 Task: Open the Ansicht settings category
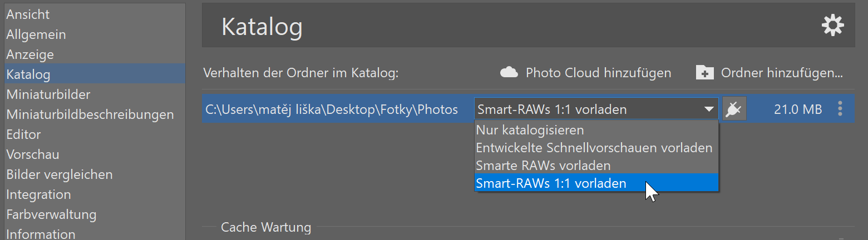[28, 14]
